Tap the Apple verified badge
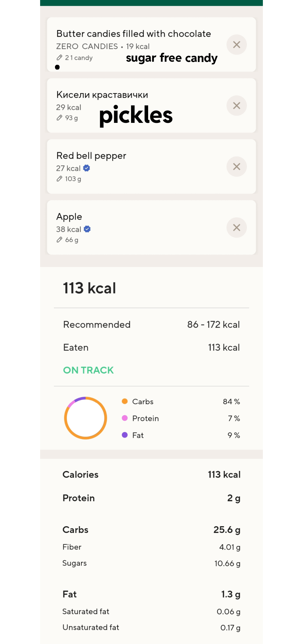Image resolution: width=303 pixels, height=644 pixels. (87, 229)
